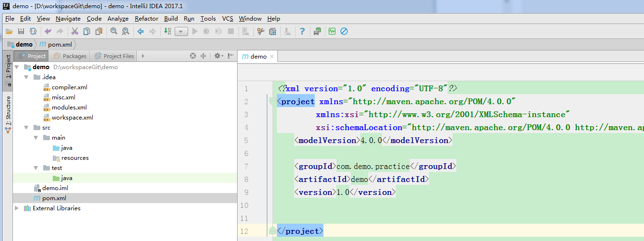
Task: Open the File menu
Action: pos(10,19)
